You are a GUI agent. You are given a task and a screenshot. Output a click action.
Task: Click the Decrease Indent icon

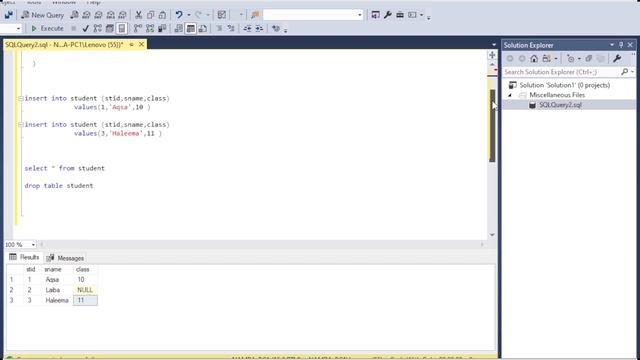click(247, 28)
